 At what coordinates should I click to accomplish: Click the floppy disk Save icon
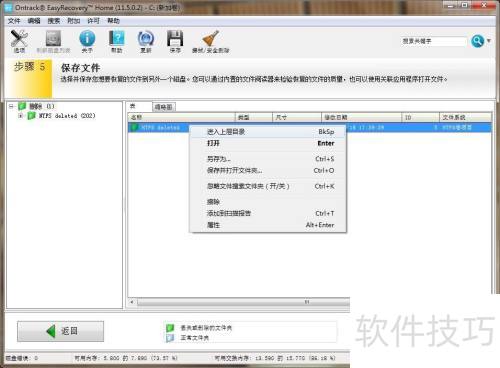tap(175, 41)
